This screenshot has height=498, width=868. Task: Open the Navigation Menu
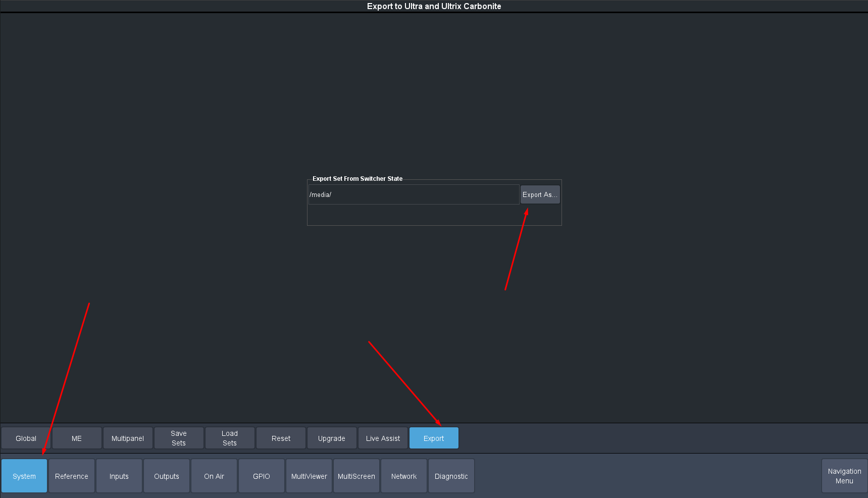844,476
